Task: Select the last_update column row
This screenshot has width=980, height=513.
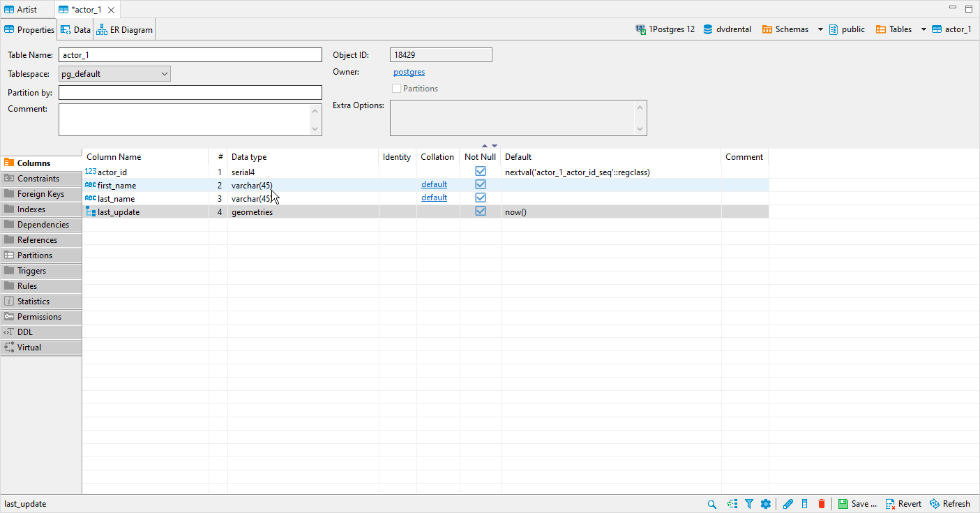Action: point(425,211)
